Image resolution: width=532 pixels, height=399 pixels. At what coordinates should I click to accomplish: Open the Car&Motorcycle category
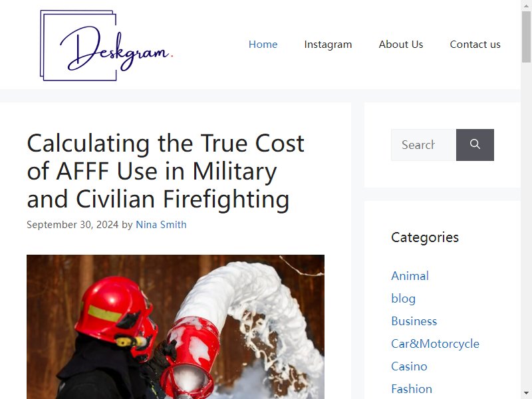click(x=436, y=344)
